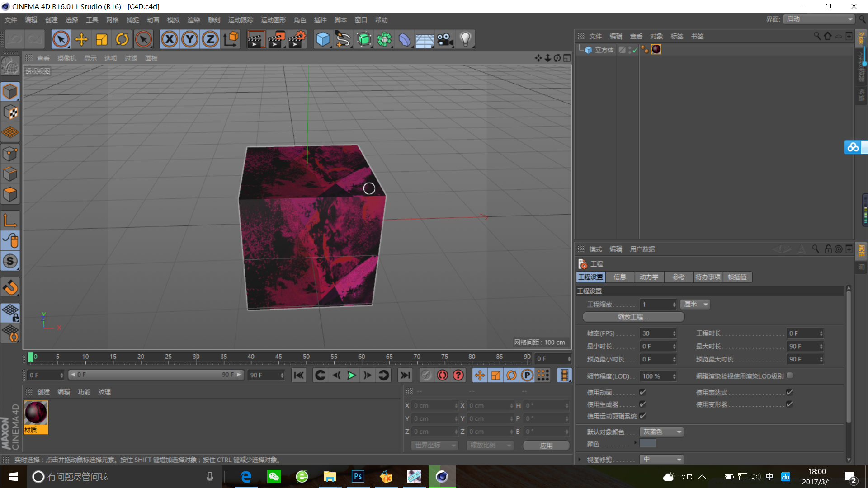Image resolution: width=868 pixels, height=488 pixels.
Task: Toggle the 使用变形器 checkbox
Action: pos(790,404)
